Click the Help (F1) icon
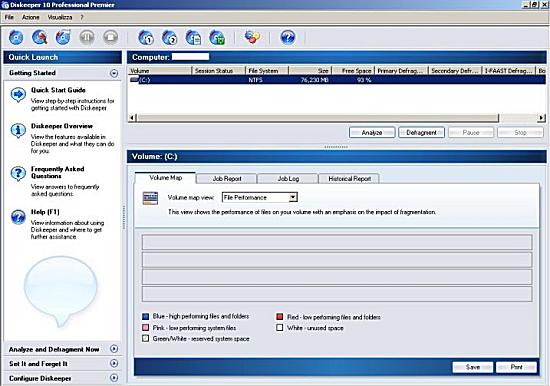 18,217
